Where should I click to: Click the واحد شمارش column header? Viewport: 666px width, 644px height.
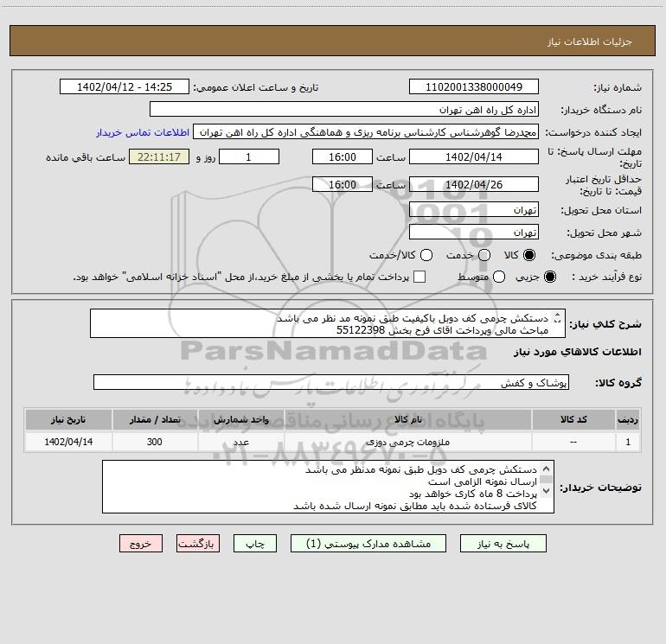240,419
